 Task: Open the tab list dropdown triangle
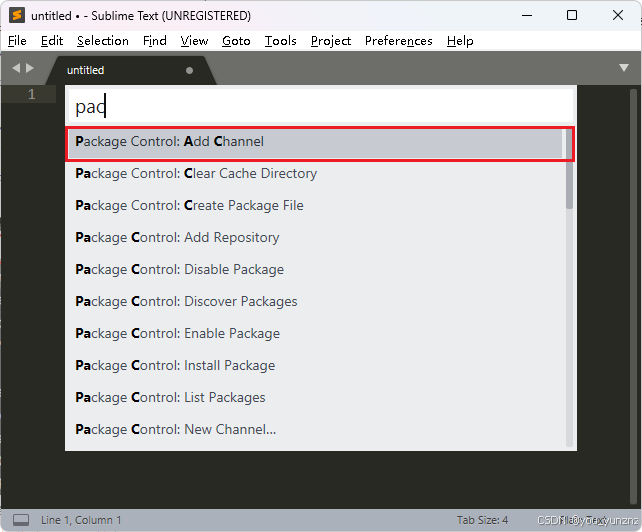pyautogui.click(x=624, y=68)
